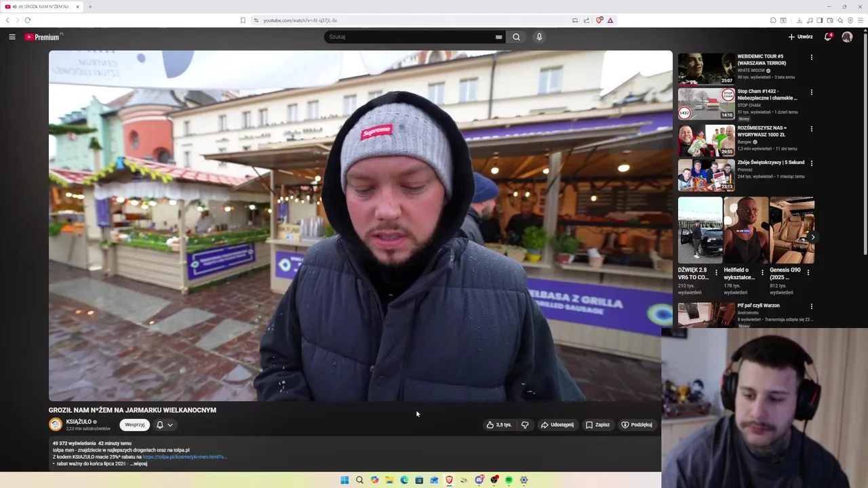
Task: Open File Explorer from the taskbar
Action: (x=389, y=480)
